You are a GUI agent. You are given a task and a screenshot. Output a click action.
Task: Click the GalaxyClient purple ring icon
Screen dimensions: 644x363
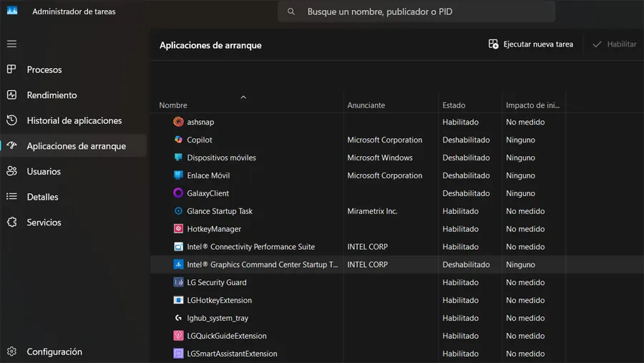(x=178, y=193)
